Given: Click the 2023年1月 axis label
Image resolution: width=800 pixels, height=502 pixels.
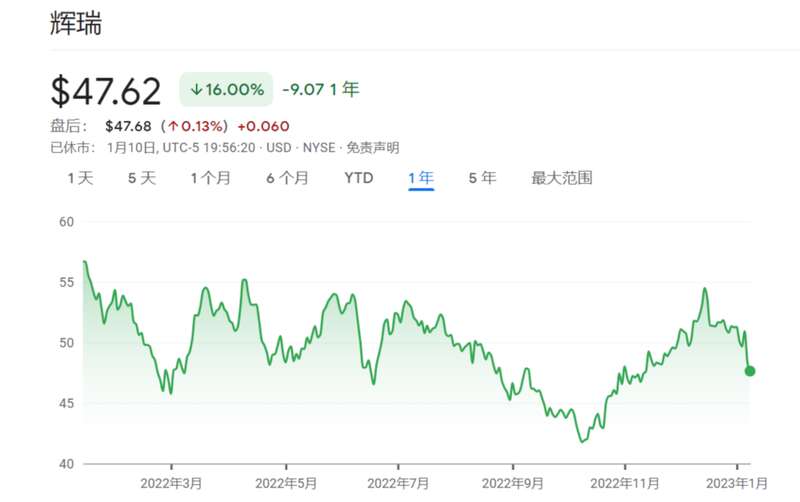Looking at the screenshot, I should (x=737, y=483).
